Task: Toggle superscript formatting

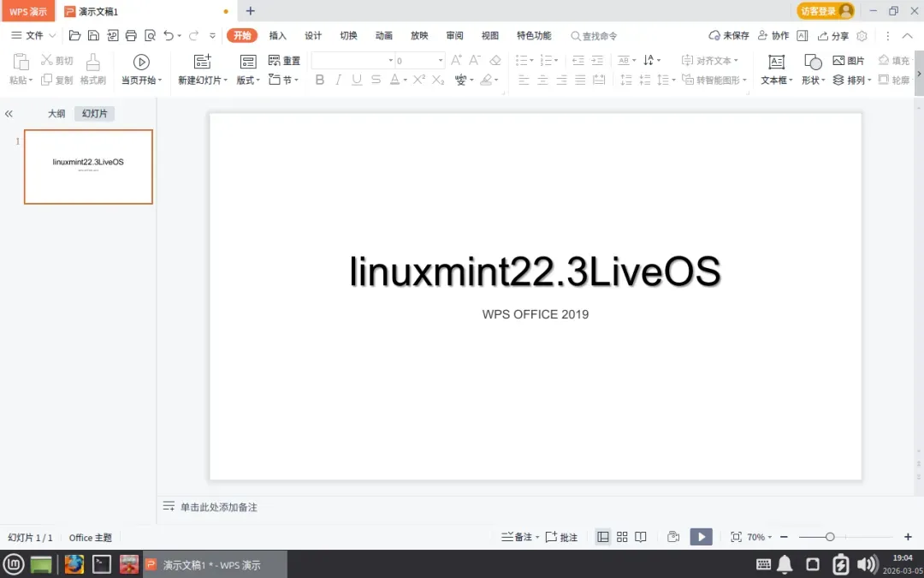Action: coord(418,80)
